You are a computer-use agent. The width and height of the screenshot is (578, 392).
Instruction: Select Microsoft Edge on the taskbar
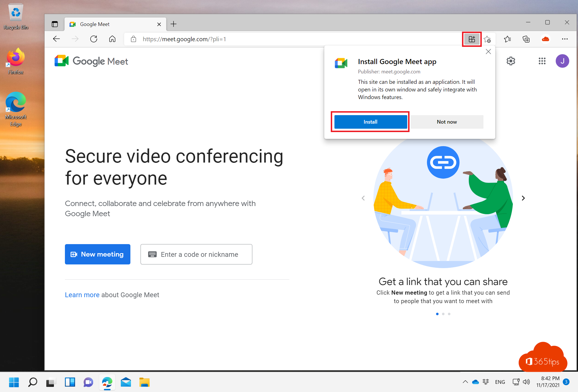[x=107, y=382]
